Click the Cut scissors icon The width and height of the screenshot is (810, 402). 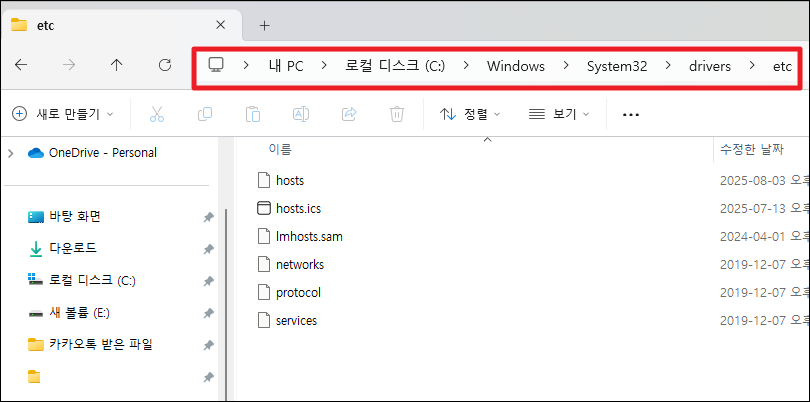(157, 114)
